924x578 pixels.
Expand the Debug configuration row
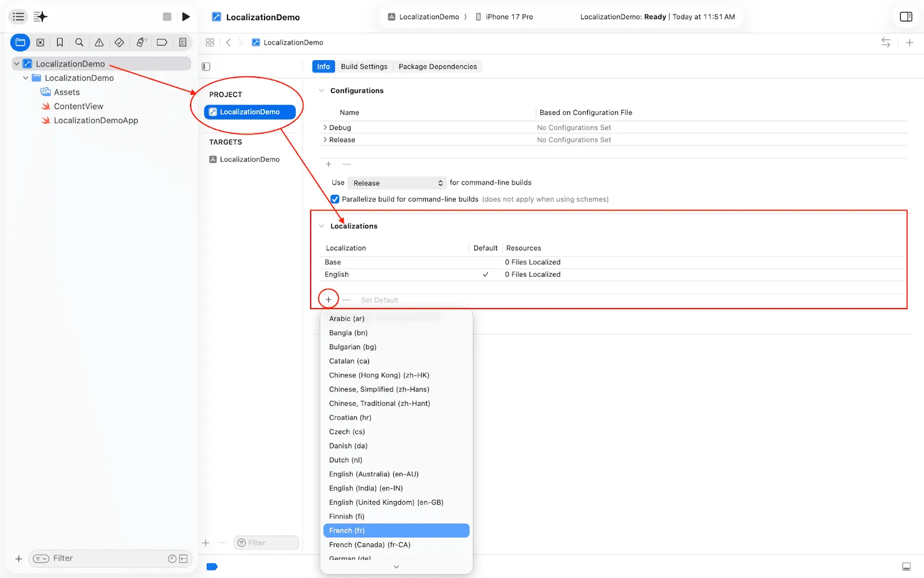[x=326, y=127]
